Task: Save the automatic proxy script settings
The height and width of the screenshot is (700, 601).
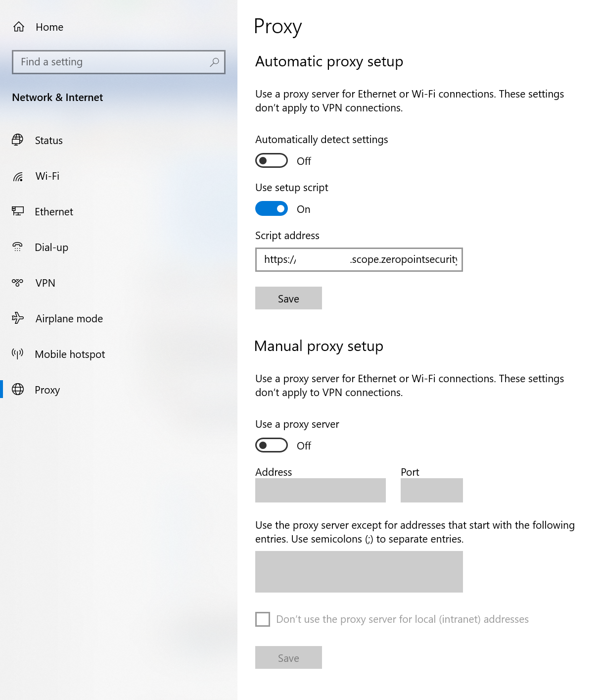Action: coord(288,298)
